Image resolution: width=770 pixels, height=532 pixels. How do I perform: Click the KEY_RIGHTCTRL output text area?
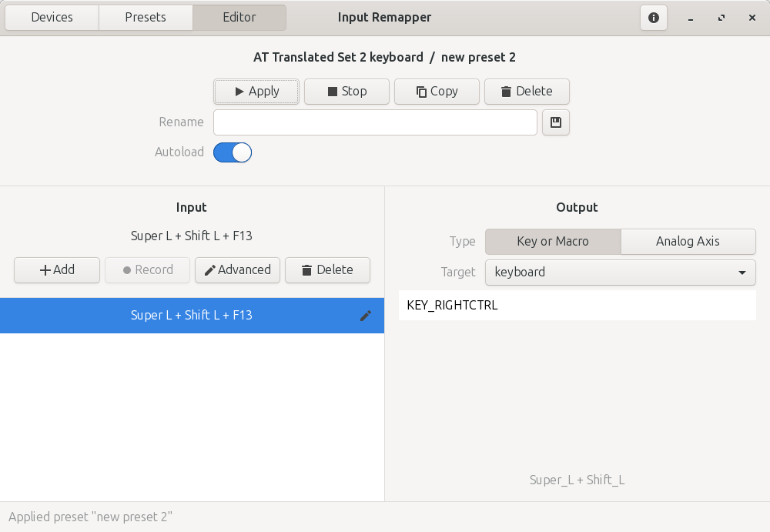[x=577, y=305]
